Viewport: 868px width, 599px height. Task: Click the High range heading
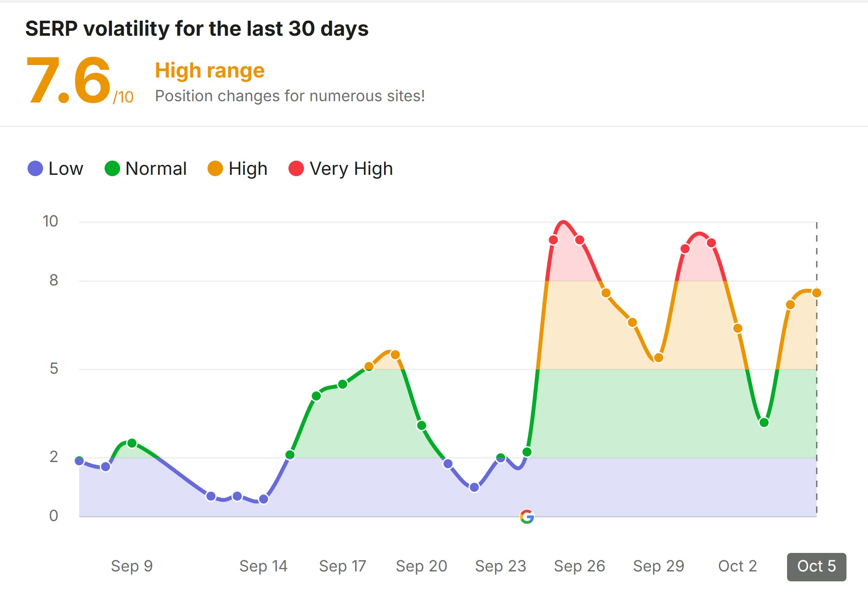pos(210,71)
